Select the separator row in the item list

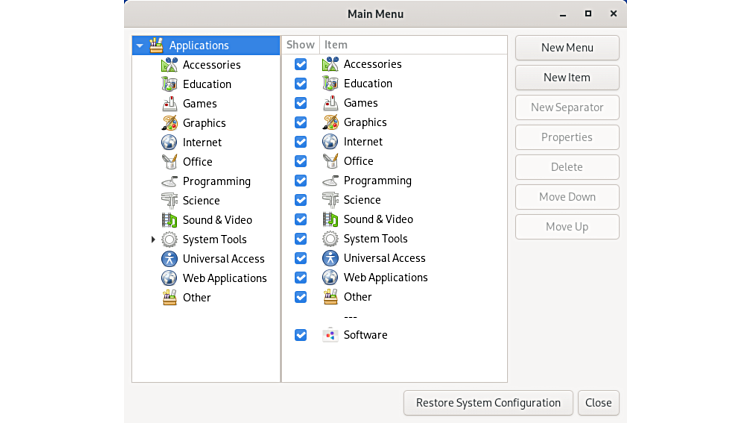click(350, 316)
